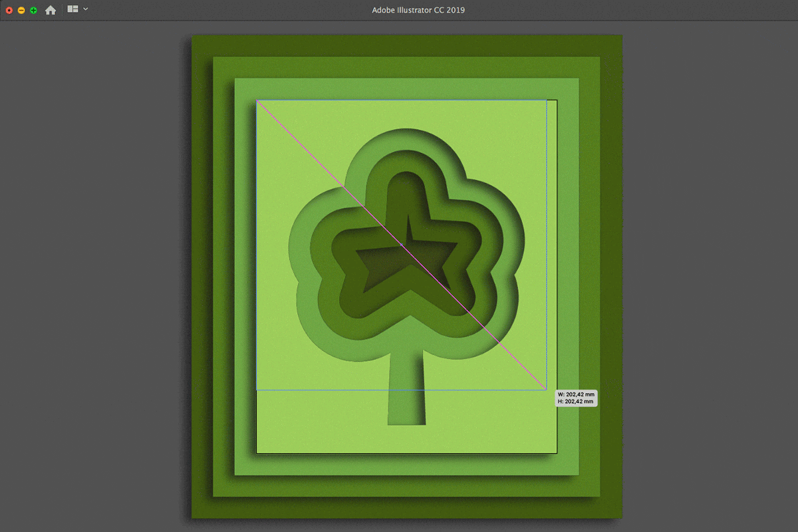Minimize the window using yellow button
Image resolution: width=798 pixels, height=532 pixels.
point(21,11)
